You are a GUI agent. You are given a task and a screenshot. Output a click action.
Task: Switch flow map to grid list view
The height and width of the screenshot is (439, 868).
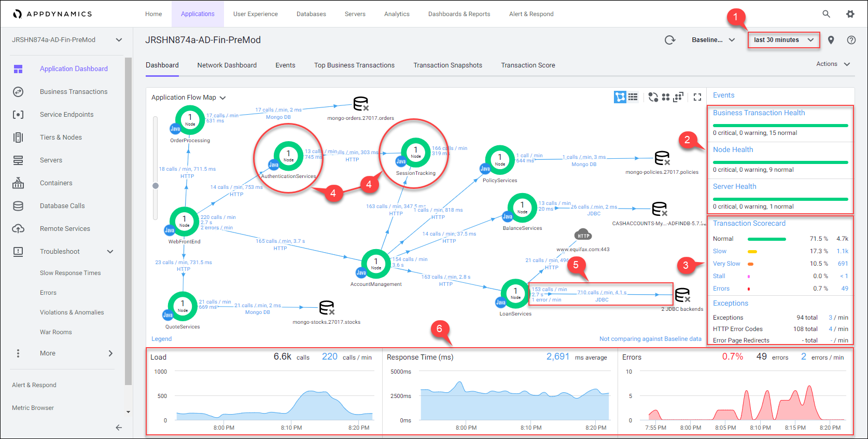coord(633,97)
